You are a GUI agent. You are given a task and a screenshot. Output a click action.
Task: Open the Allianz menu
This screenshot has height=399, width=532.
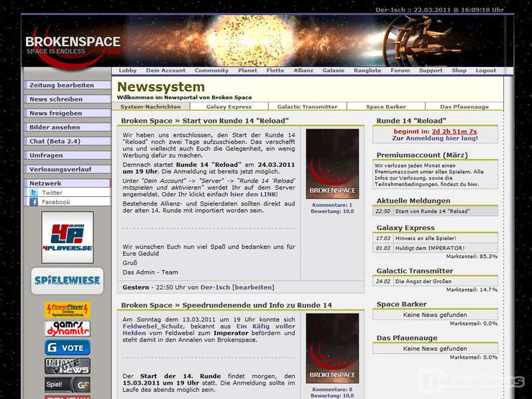click(x=303, y=70)
